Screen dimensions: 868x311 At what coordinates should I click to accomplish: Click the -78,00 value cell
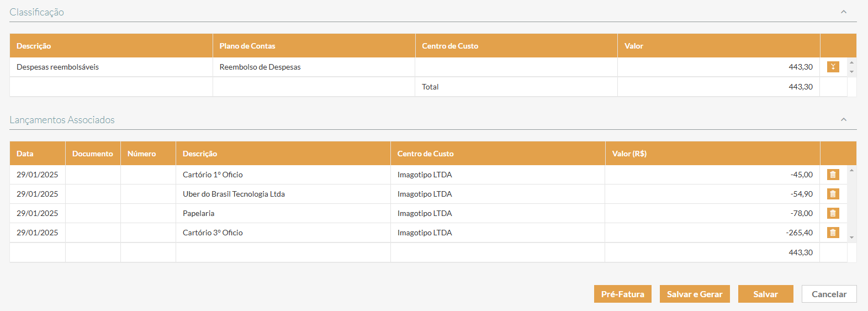click(712, 213)
